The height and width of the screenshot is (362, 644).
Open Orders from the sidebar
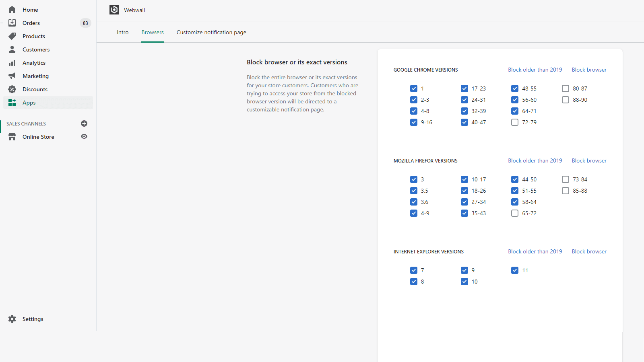point(31,23)
